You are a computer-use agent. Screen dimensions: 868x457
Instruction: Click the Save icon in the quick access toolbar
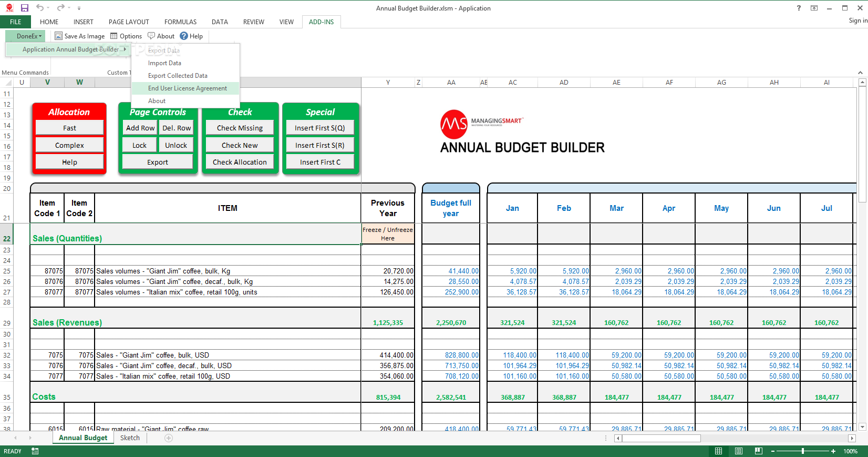[25, 8]
